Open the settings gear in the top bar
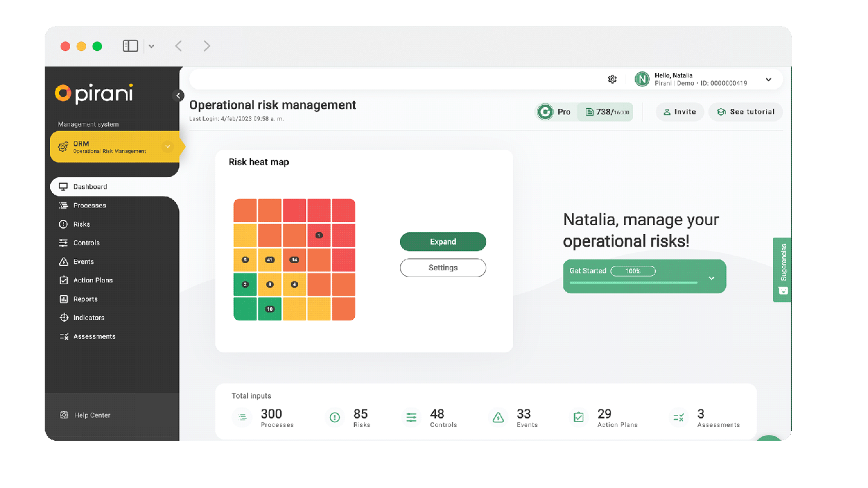 612,79
